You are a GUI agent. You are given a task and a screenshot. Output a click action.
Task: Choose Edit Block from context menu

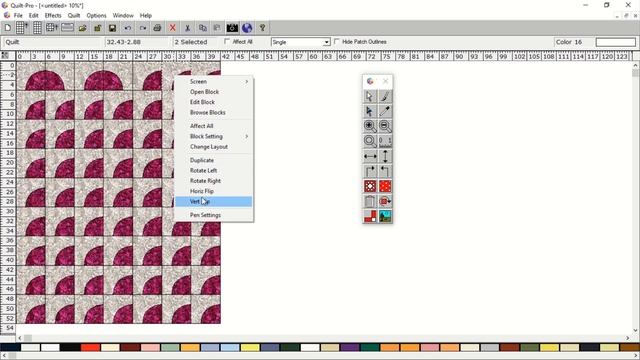click(213, 102)
